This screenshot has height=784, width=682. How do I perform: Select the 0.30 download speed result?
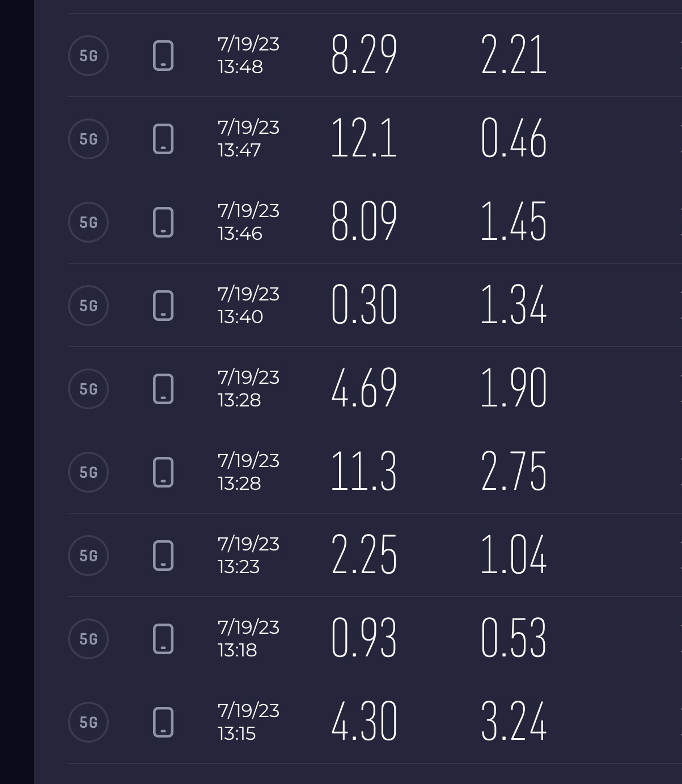[364, 306]
